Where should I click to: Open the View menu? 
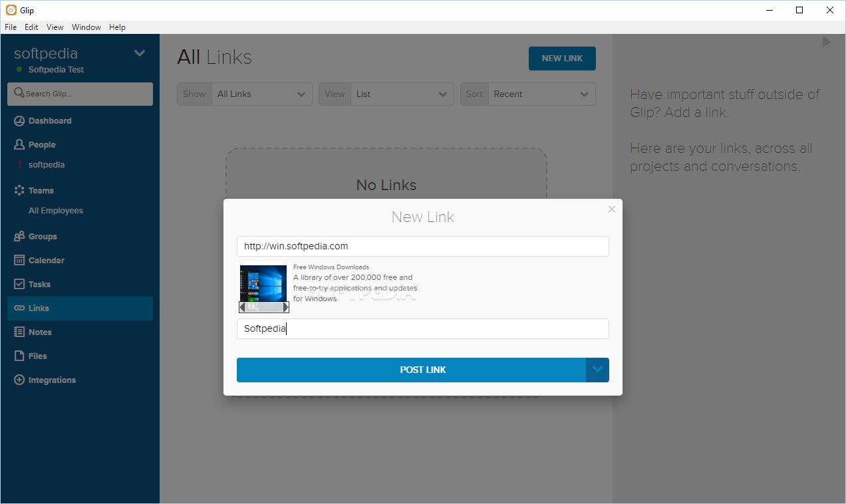[x=55, y=27]
